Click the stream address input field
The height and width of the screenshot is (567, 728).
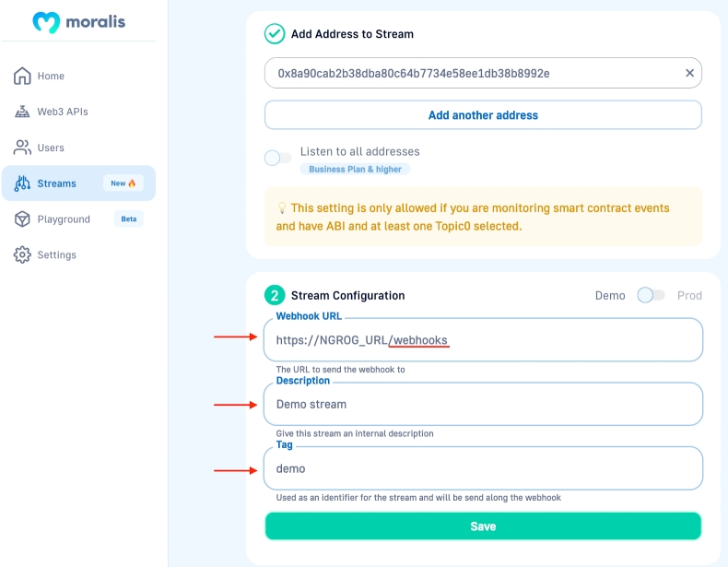[470, 73]
